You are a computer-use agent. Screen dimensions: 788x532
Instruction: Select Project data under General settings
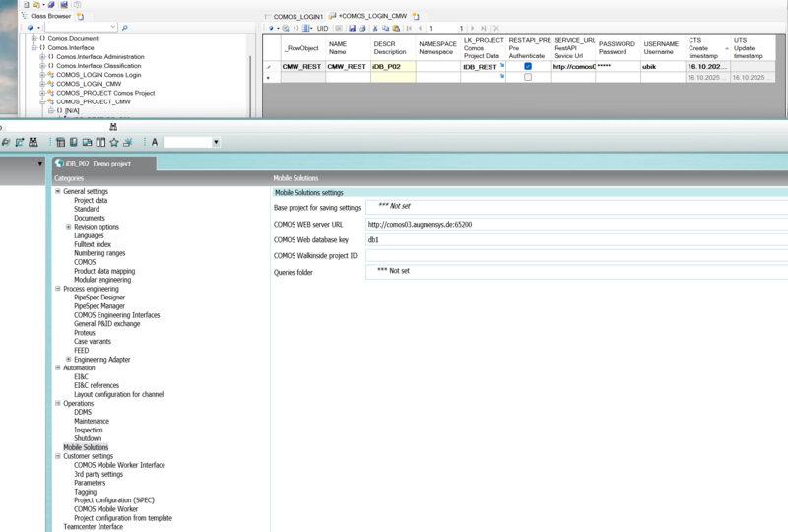pyautogui.click(x=91, y=200)
